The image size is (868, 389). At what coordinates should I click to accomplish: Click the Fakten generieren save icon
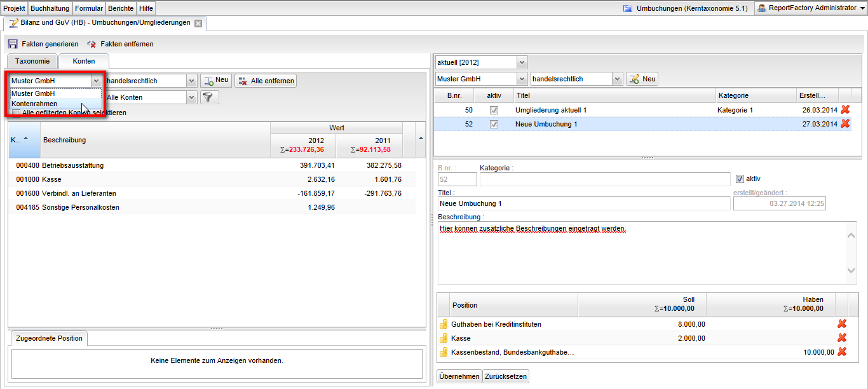coord(13,44)
